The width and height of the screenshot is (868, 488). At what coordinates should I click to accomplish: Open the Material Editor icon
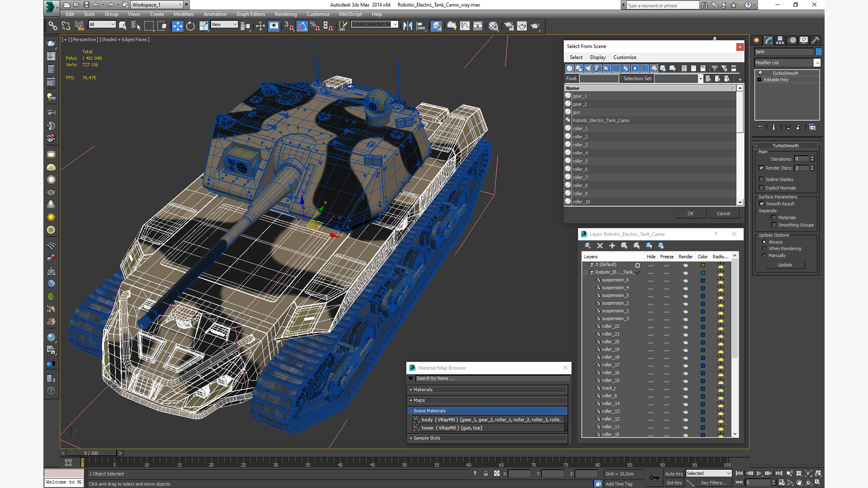click(494, 26)
